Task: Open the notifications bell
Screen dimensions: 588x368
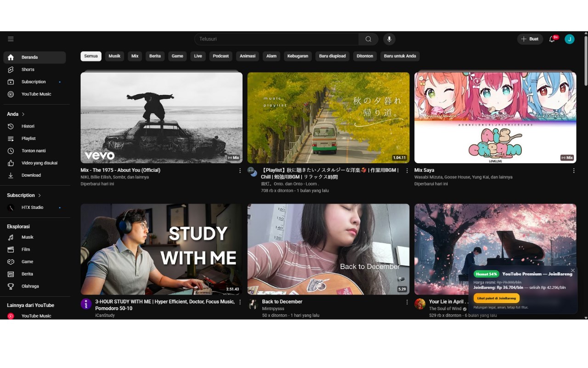Action: point(552,39)
